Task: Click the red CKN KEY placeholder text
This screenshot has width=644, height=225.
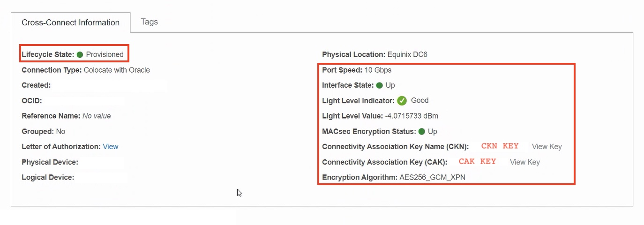Action: [500, 146]
